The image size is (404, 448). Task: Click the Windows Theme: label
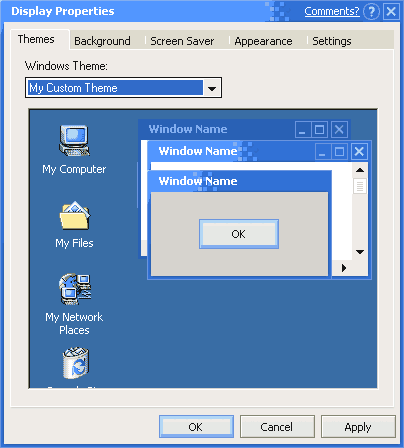click(x=66, y=66)
